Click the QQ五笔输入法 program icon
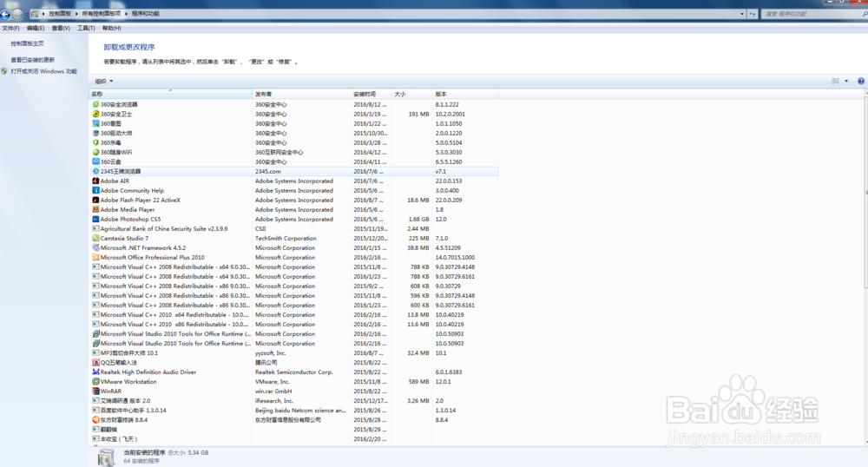 pos(95,363)
